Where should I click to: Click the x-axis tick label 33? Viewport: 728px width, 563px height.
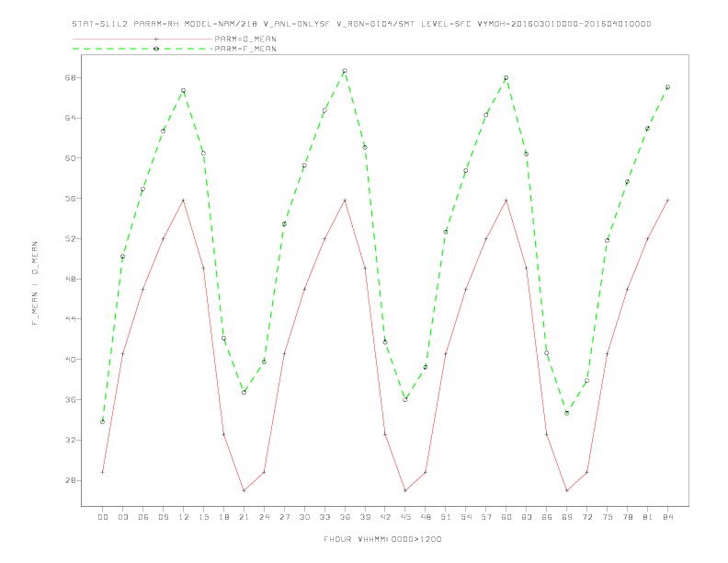(x=324, y=517)
